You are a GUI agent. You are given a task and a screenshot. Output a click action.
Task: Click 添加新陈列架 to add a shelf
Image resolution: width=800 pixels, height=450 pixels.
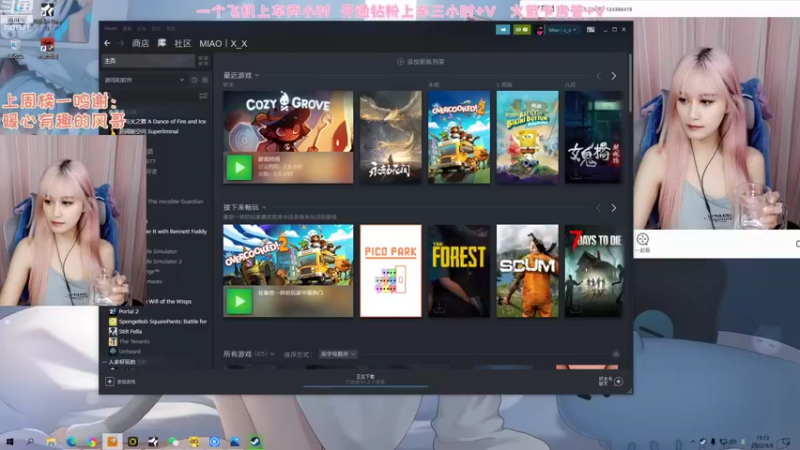click(x=421, y=62)
